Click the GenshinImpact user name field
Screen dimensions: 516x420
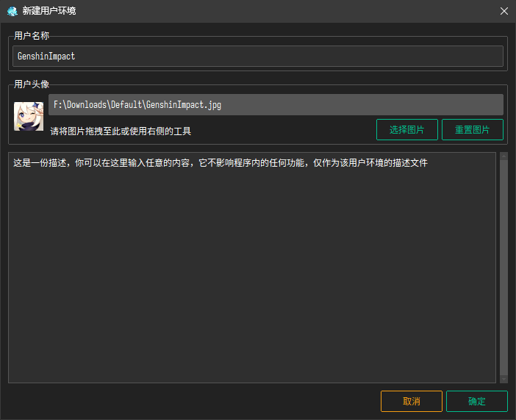point(258,57)
